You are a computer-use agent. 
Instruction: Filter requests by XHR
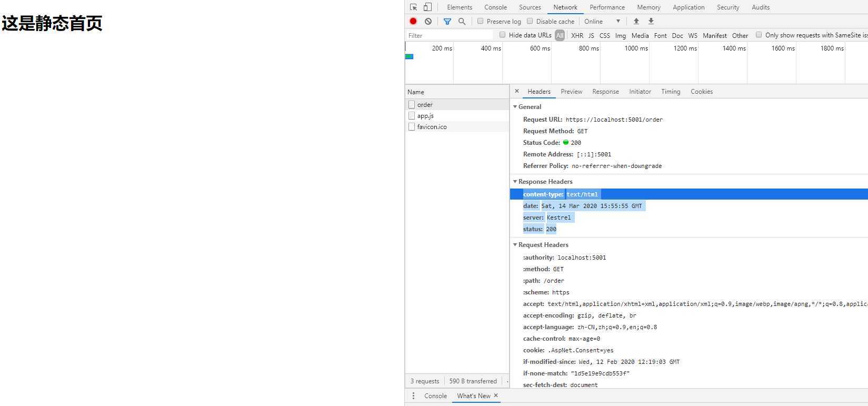click(x=577, y=35)
